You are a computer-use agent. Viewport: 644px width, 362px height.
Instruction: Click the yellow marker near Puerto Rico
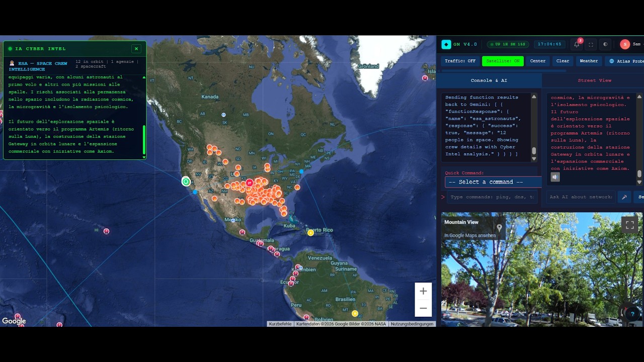[310, 232]
